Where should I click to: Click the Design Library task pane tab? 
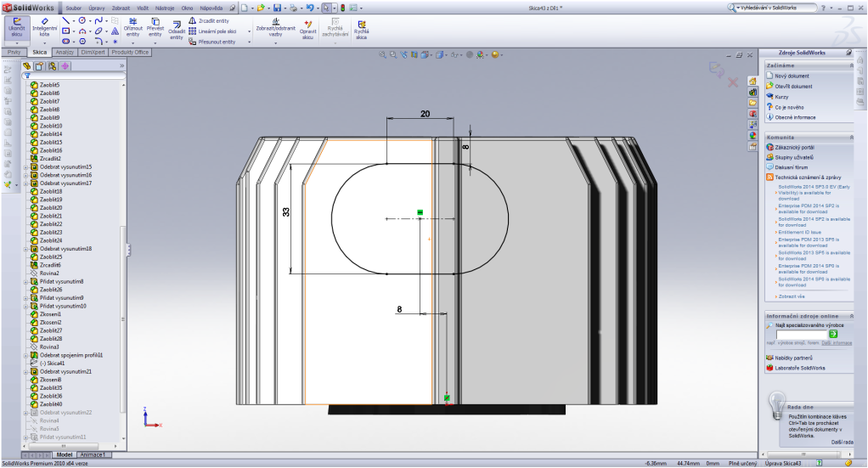point(752,92)
